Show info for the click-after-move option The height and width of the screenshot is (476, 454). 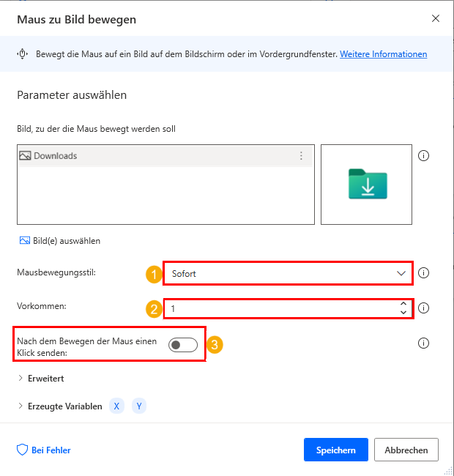tap(423, 343)
